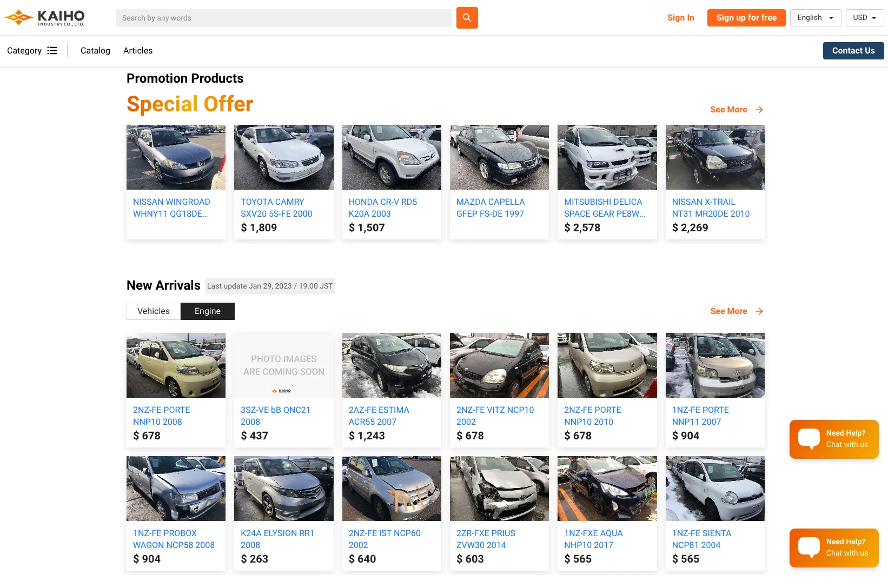Open the USD currency dropdown

pyautogui.click(x=864, y=17)
